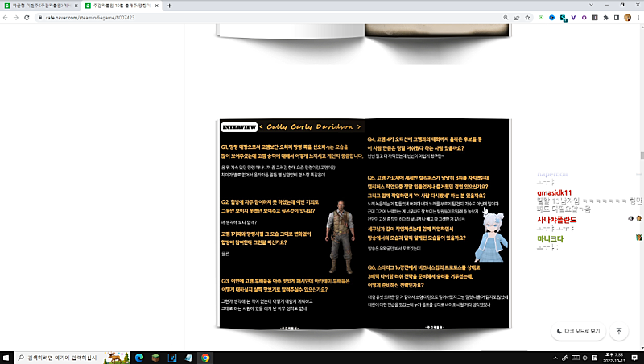This screenshot has width=644, height=364.
Task: Toggle the browser side panel
Action: tap(617, 18)
